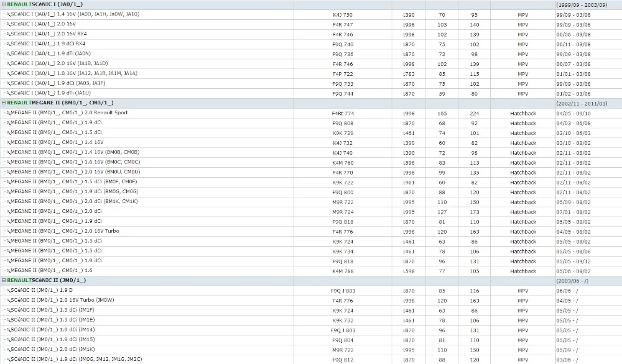Click engine code F4P 722
Viewport: 622px width, 364px height.
(343, 74)
